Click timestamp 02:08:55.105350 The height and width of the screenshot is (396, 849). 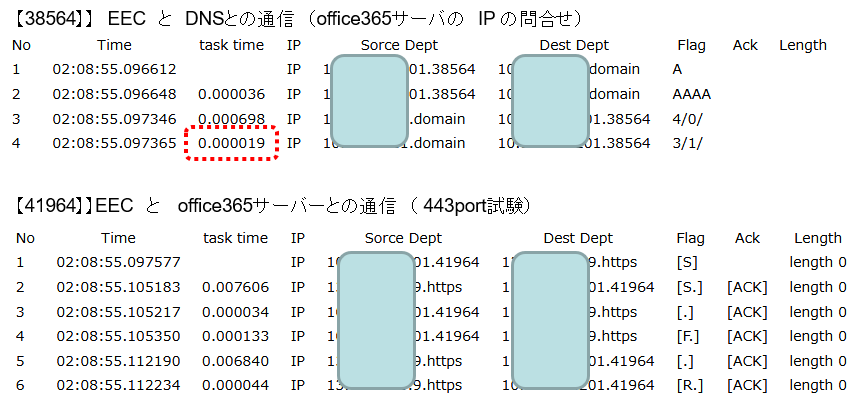point(119,336)
